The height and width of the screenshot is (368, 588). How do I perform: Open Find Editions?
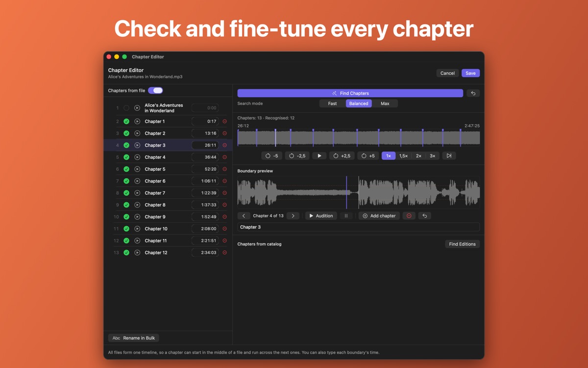463,244
